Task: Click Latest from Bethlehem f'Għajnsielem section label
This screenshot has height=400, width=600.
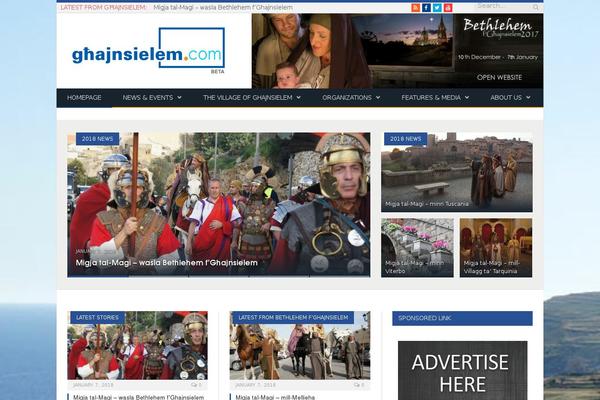Action: pyautogui.click(x=293, y=318)
